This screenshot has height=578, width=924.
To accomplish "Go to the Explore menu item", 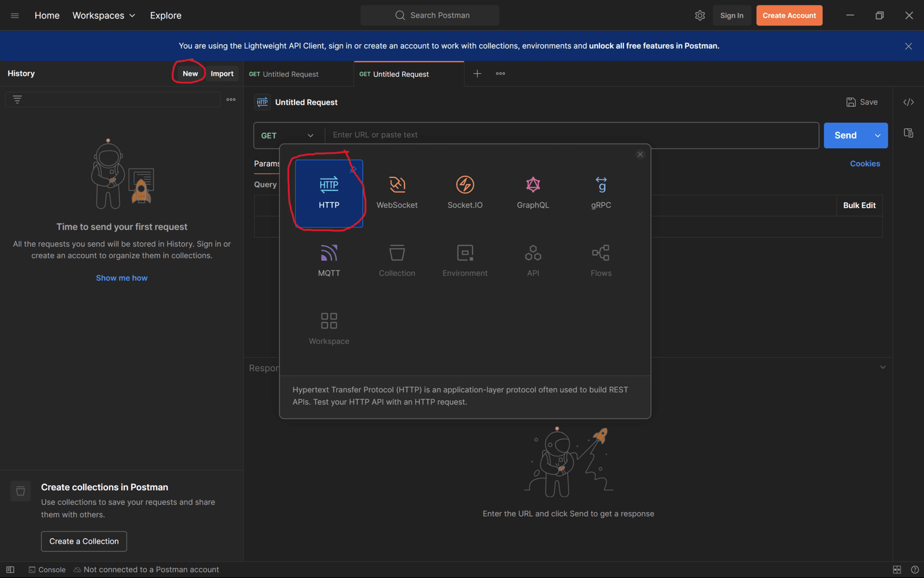I will pos(166,16).
